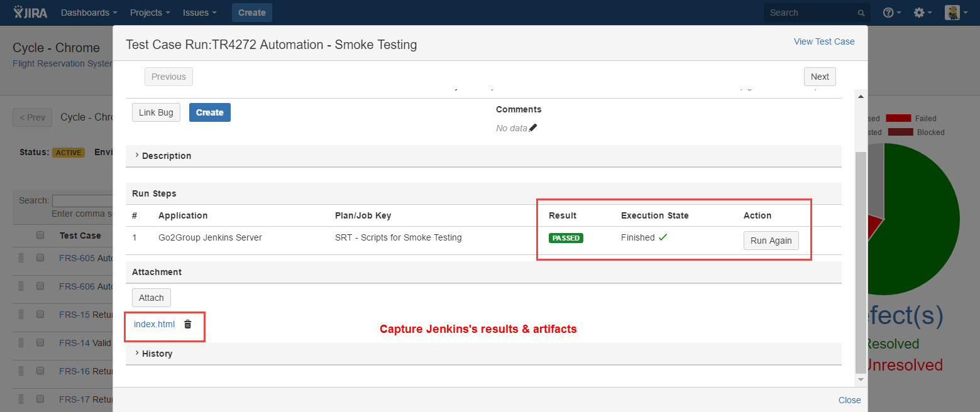Open the user avatar profile menu
The width and height of the screenshot is (980, 412).
(x=956, y=13)
